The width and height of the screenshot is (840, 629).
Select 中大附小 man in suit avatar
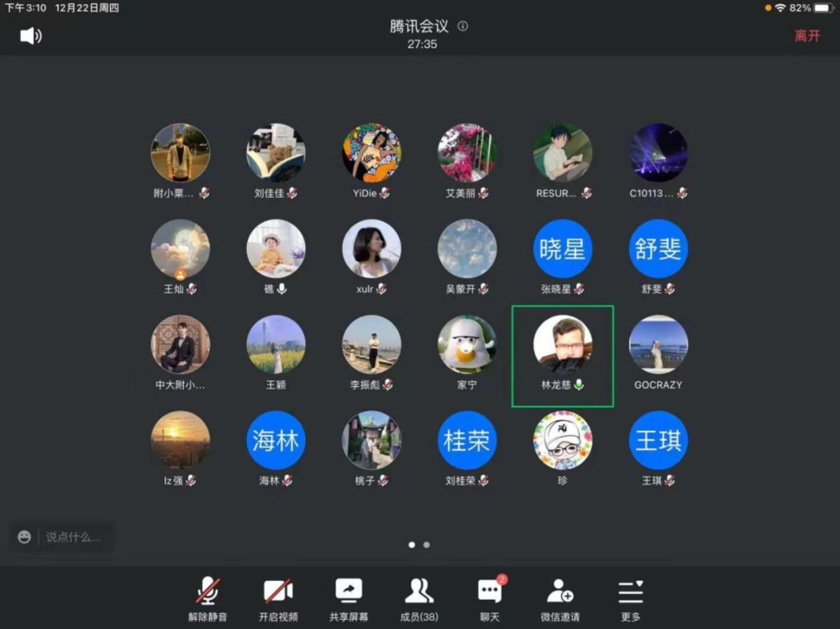pyautogui.click(x=181, y=344)
